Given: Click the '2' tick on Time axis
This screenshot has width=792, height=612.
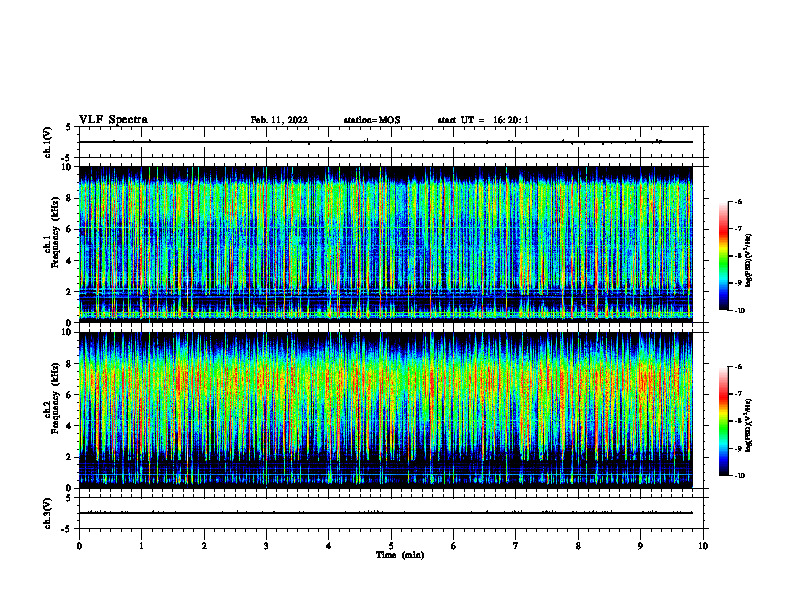Looking at the screenshot, I should (x=204, y=546).
